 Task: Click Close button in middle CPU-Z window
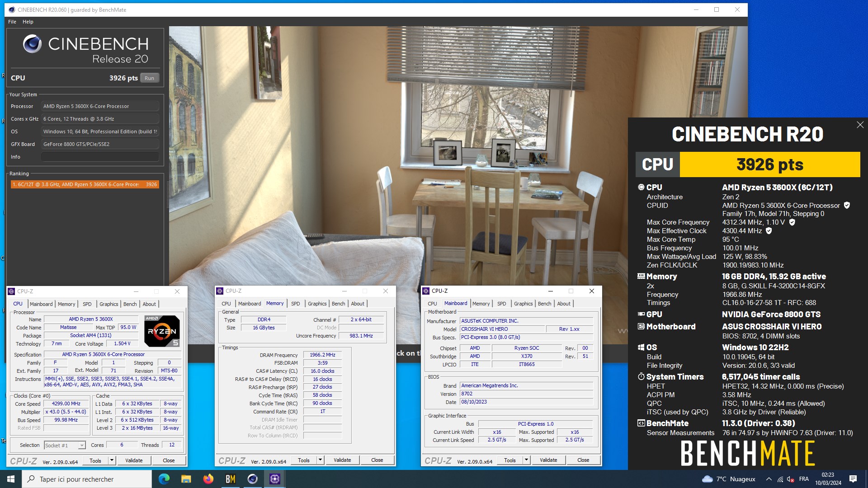tap(377, 460)
